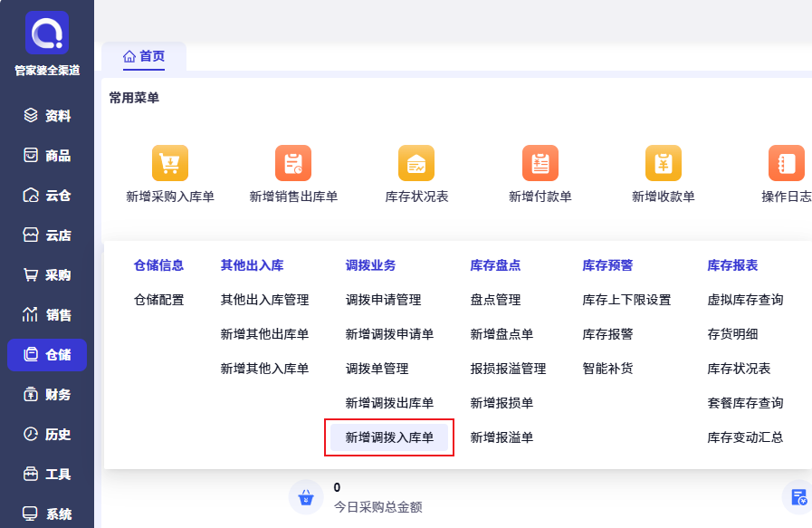The width and height of the screenshot is (812, 528).
Task: Select 新增其他入库单
Action: [x=264, y=369]
